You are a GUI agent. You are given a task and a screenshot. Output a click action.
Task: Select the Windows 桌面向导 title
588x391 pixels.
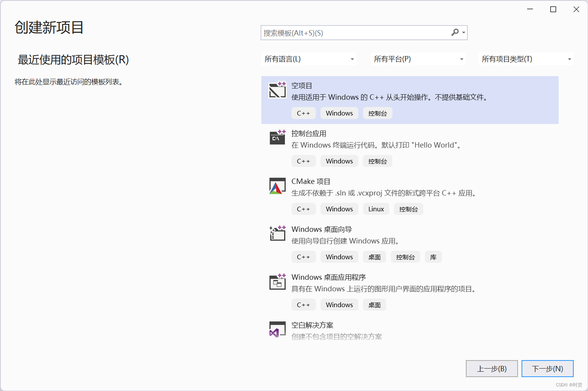point(322,229)
